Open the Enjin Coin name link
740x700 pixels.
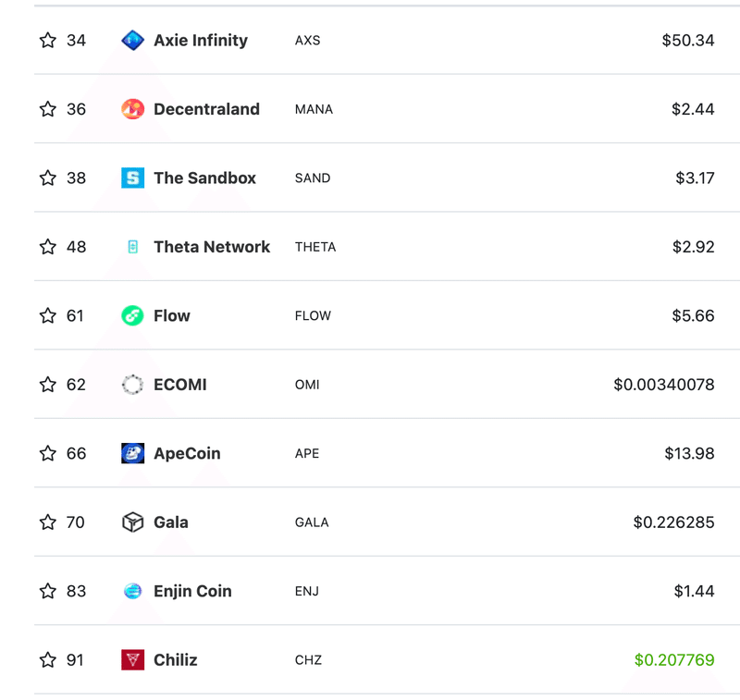[192, 592]
